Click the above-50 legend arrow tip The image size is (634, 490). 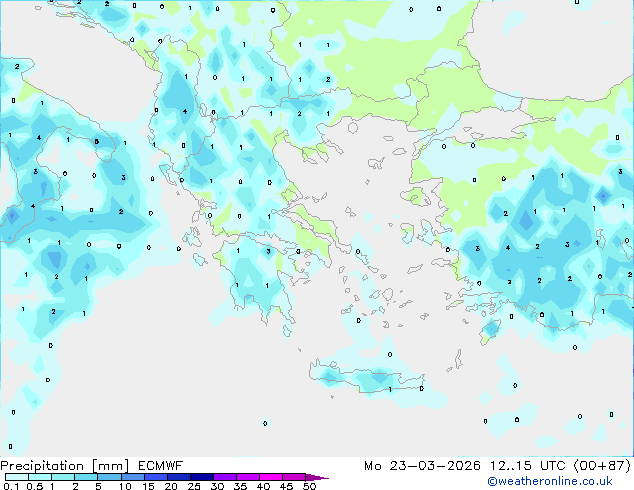(x=317, y=477)
